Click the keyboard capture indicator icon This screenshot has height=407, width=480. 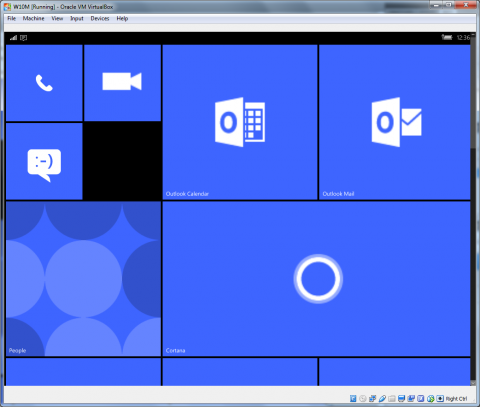[x=440, y=398]
